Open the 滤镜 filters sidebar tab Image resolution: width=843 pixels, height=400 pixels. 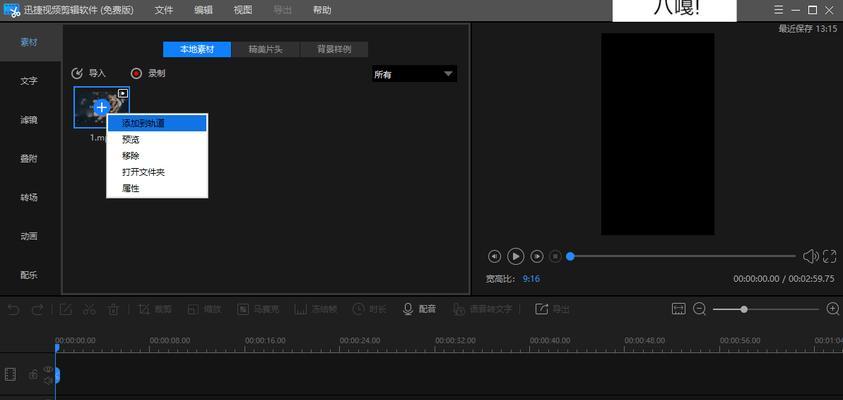point(29,120)
